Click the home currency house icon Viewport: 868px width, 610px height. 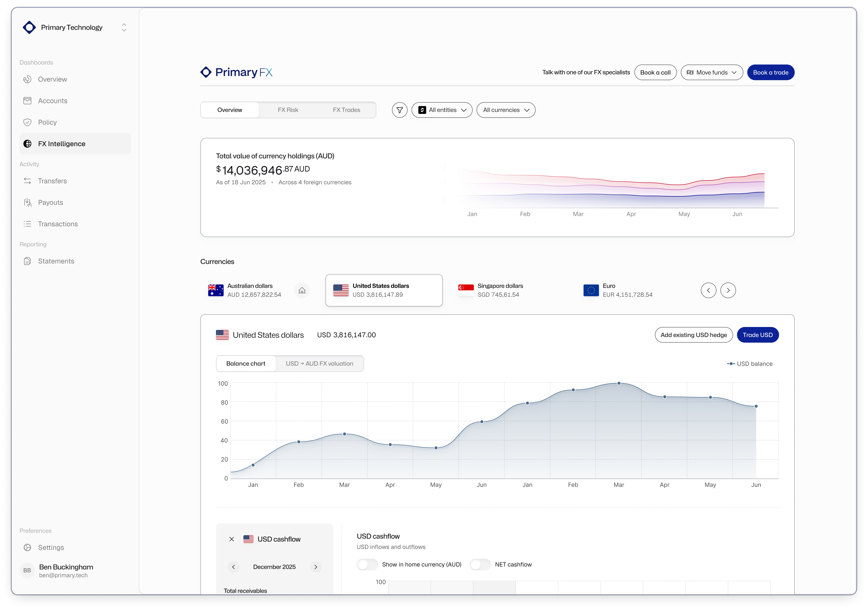[x=302, y=290]
